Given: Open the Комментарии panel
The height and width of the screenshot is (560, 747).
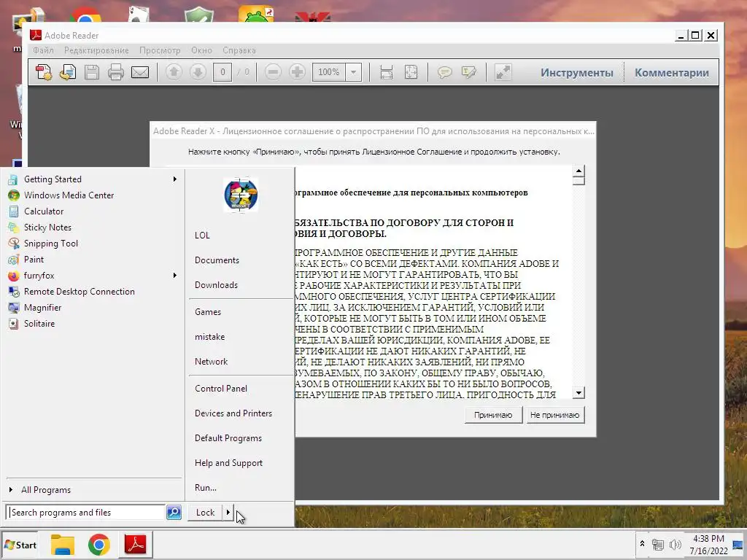Looking at the screenshot, I should coord(672,73).
